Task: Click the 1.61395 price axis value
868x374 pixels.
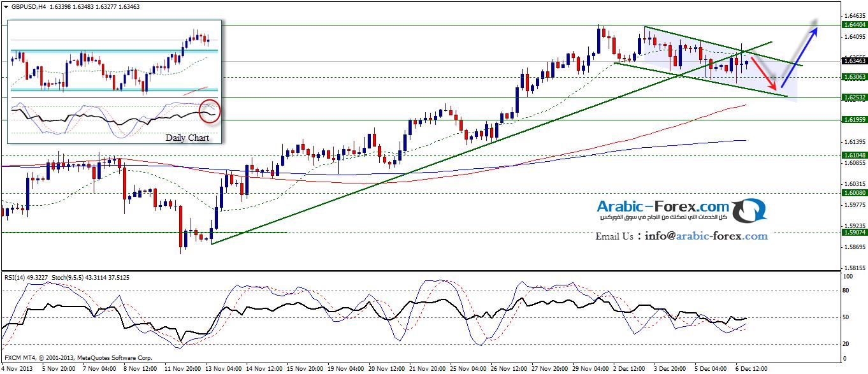Action: 854,141
